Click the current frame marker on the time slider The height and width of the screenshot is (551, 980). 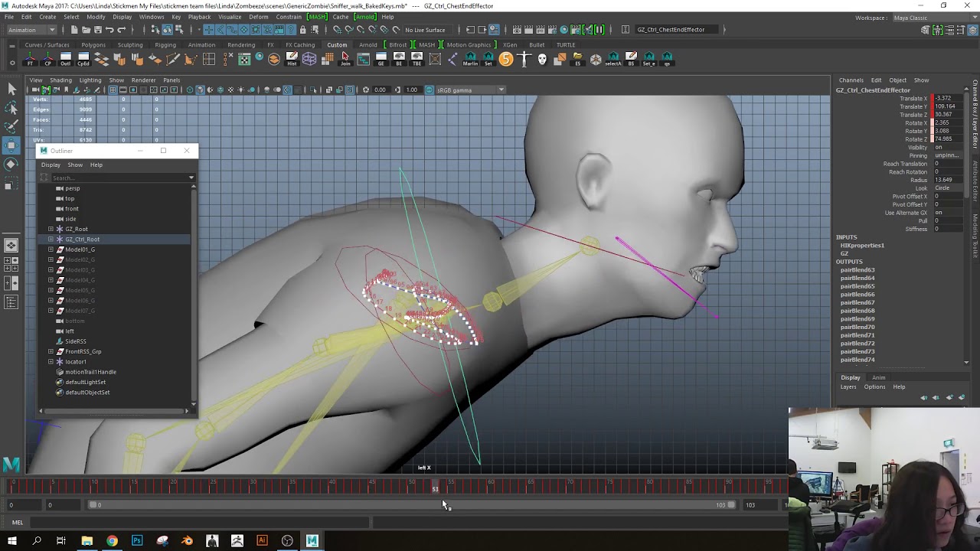(435, 487)
